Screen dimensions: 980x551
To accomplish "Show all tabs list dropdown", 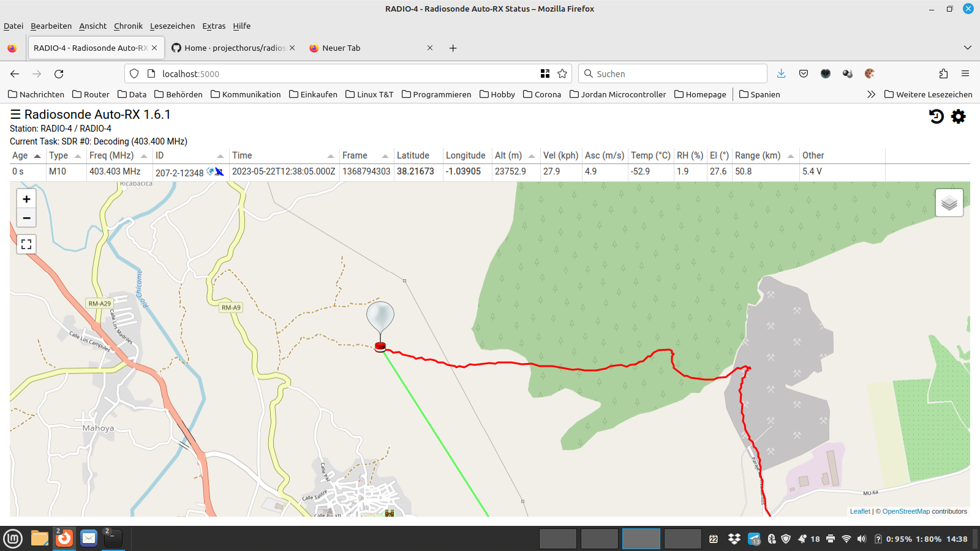I will tap(968, 48).
